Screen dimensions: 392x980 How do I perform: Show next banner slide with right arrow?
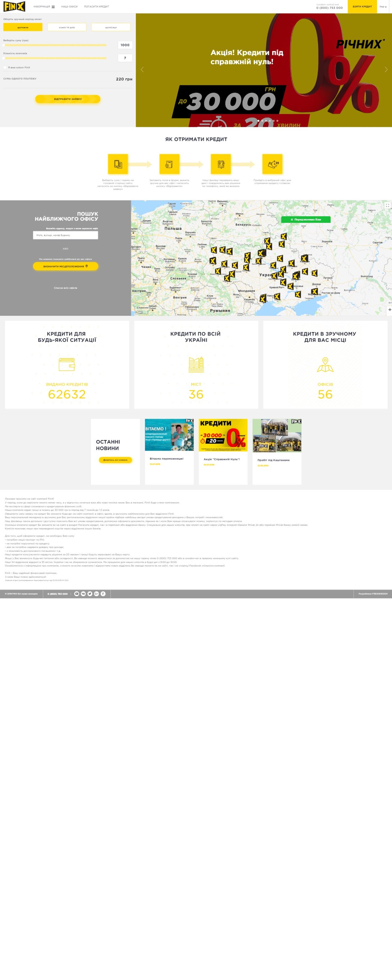pyautogui.click(x=386, y=70)
